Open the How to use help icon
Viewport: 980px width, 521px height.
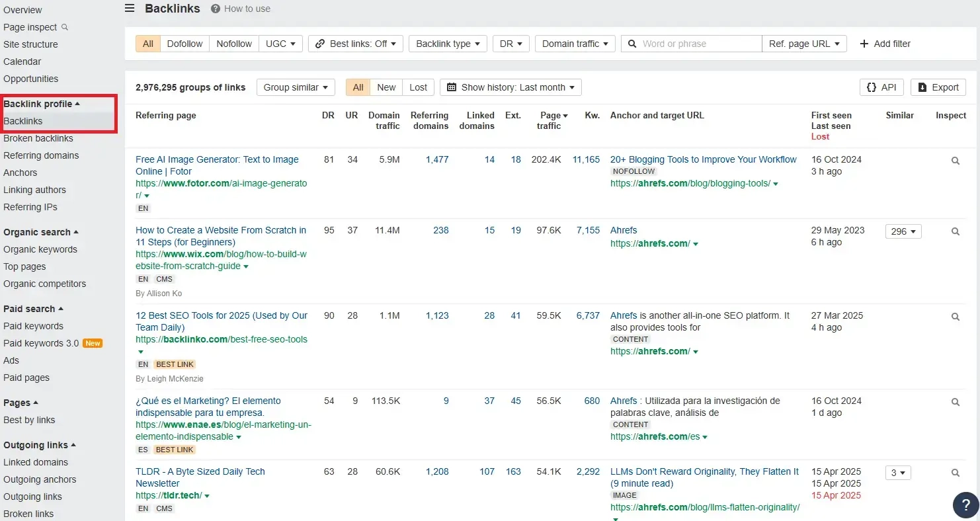point(216,9)
